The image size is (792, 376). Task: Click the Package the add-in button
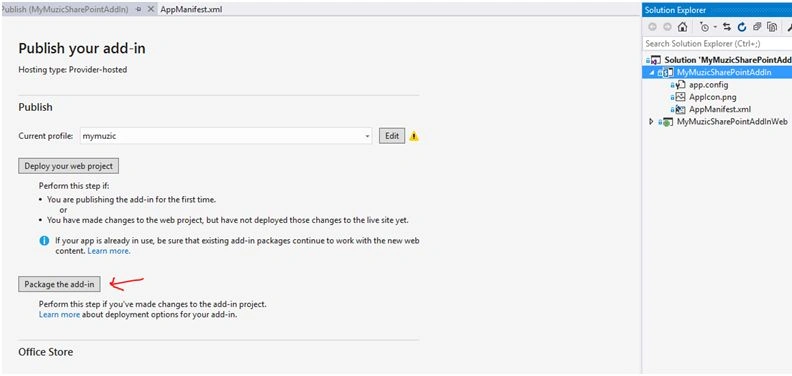click(x=59, y=284)
